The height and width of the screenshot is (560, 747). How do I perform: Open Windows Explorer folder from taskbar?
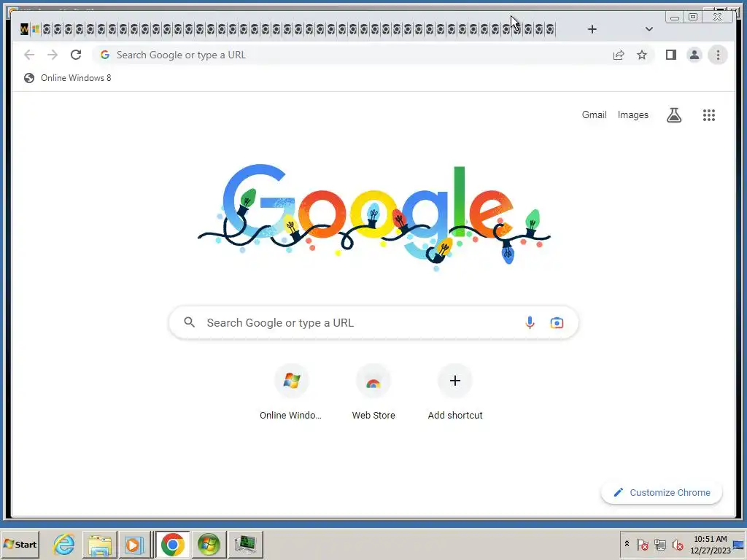[x=99, y=544]
